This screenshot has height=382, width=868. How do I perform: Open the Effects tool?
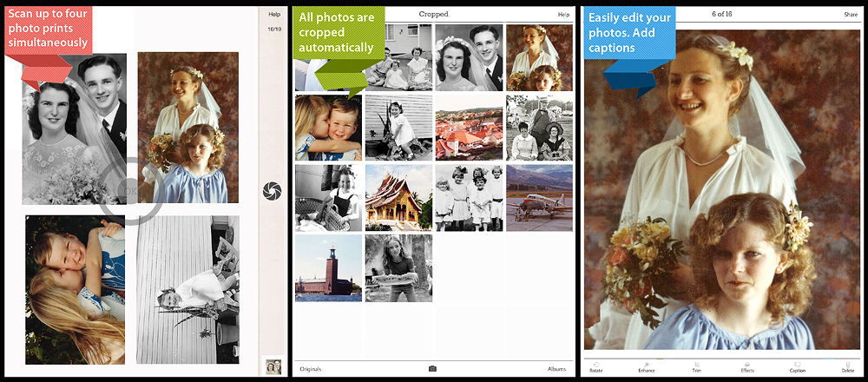tap(747, 367)
